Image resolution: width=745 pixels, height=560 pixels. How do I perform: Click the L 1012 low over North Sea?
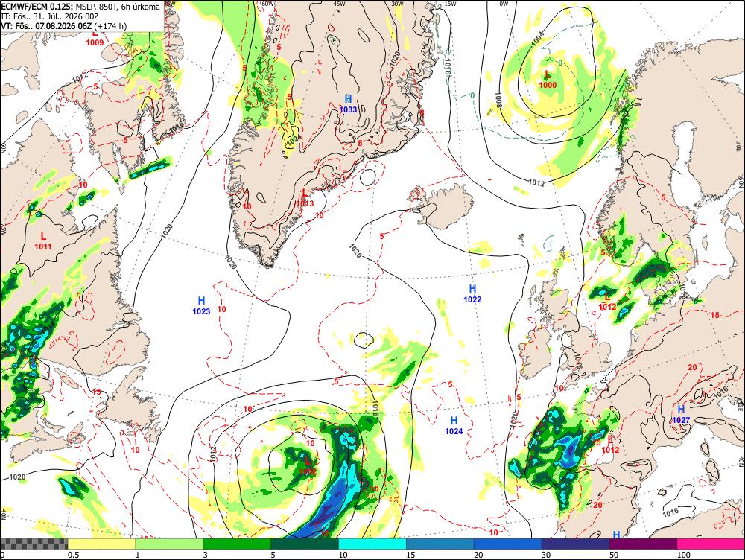[607, 302]
